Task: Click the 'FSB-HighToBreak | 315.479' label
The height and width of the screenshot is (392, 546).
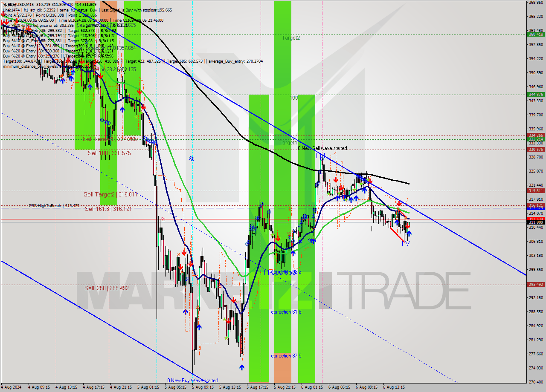Action: coord(54,206)
